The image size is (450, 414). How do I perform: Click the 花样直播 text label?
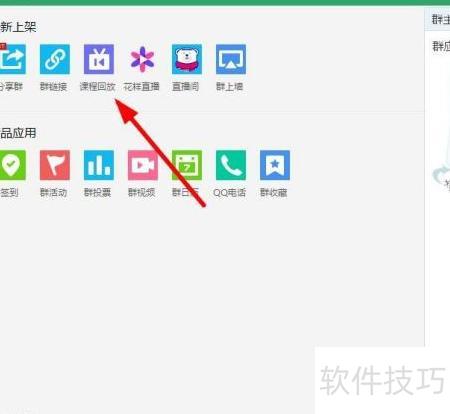(141, 87)
